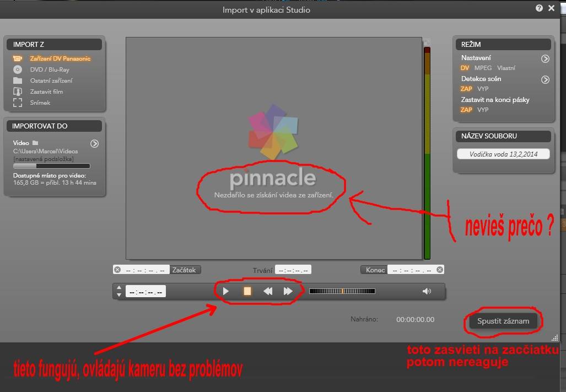This screenshot has height=392, width=566.
Task: Close the Import v aplikaci Studio window
Action: pos(551,8)
